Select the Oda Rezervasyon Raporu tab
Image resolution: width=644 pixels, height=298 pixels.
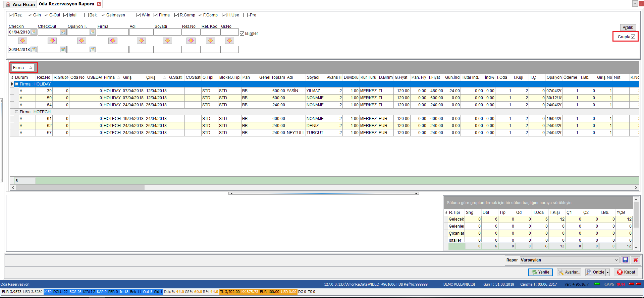tap(66, 4)
